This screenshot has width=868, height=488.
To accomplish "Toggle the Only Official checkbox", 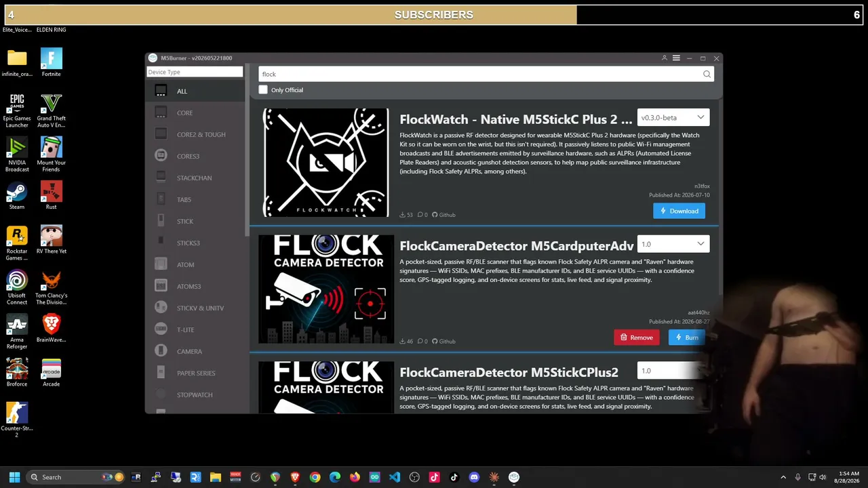I will tap(263, 90).
